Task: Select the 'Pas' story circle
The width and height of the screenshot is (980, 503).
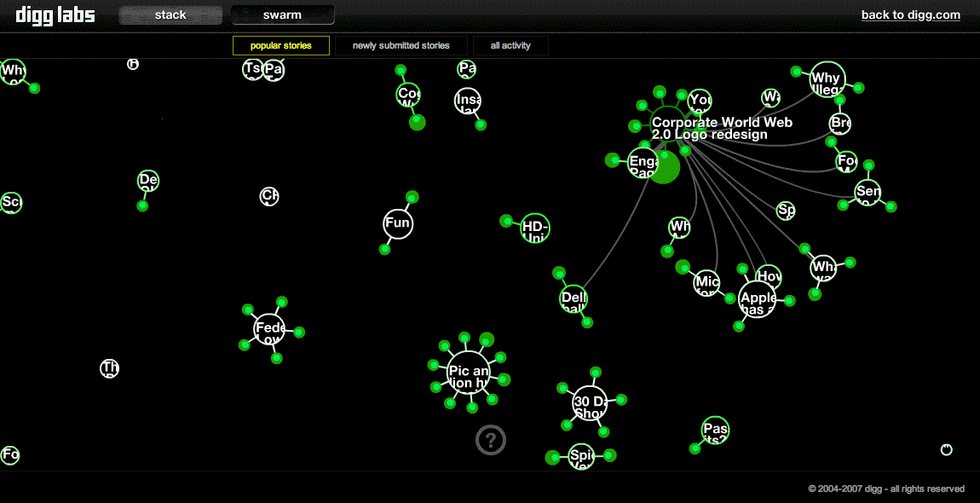Action: (715, 431)
